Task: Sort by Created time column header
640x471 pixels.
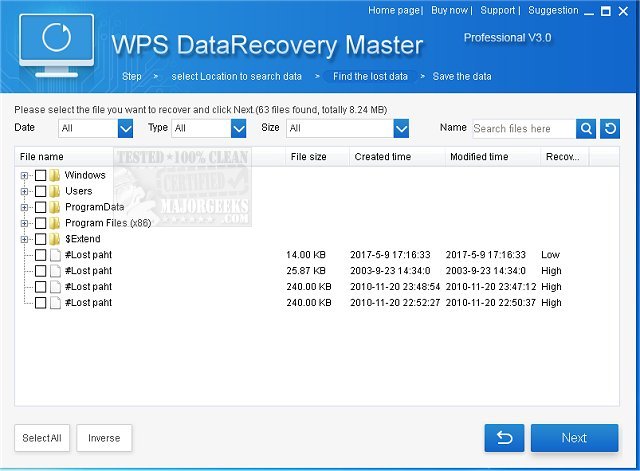Action: pos(397,157)
